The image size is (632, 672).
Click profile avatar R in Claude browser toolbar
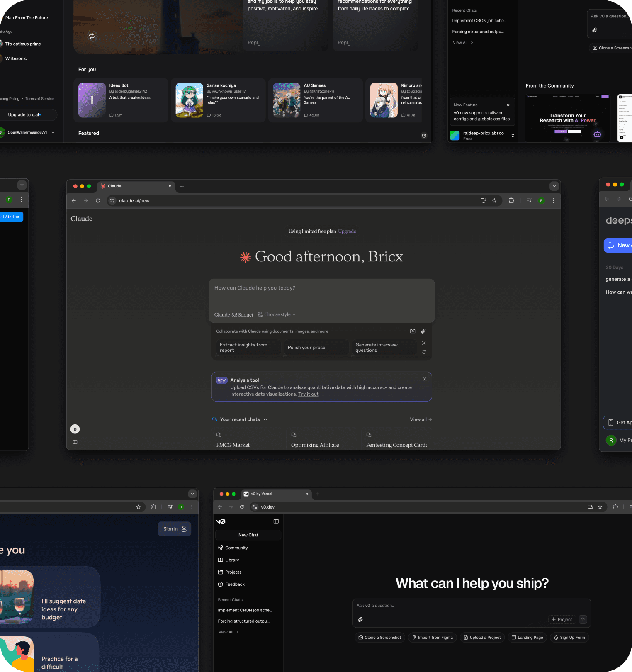[x=541, y=201]
